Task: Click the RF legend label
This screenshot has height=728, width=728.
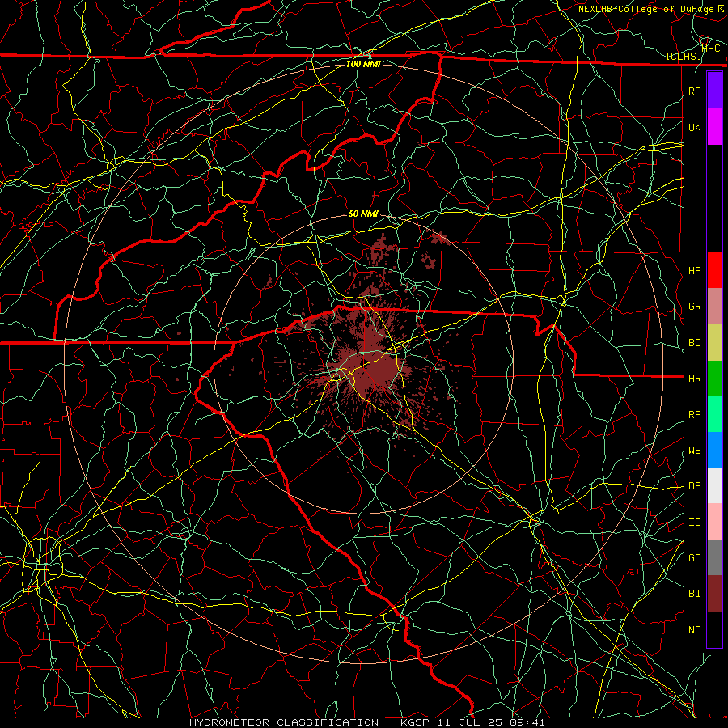Action: pos(695,91)
